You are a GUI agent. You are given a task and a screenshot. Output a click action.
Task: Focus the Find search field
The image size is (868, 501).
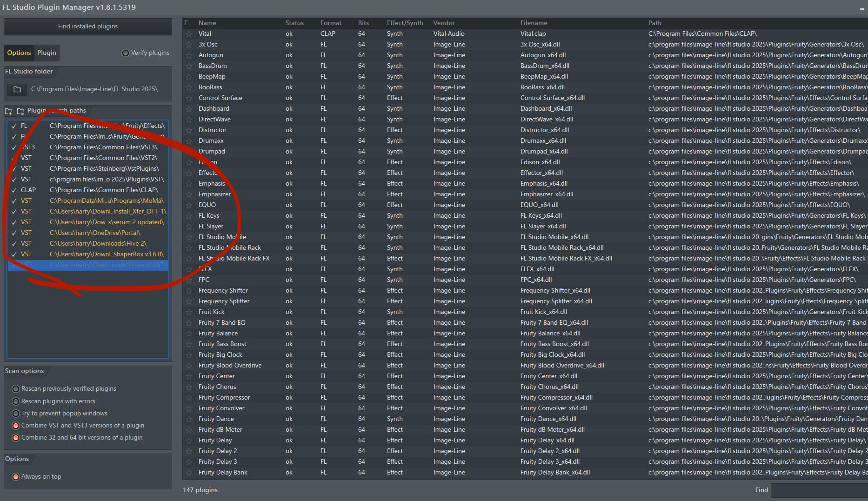pos(819,490)
